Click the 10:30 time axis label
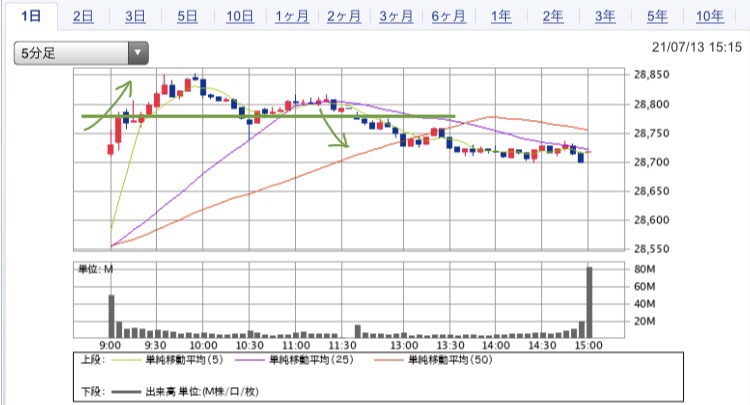Screen dimensions: 750x405 [x=249, y=345]
